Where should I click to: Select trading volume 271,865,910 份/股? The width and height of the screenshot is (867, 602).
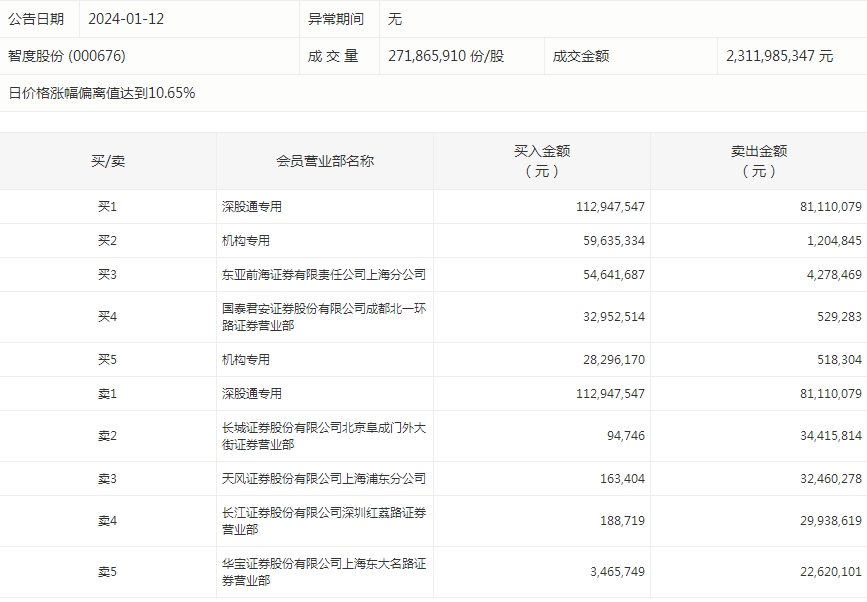tap(446, 56)
